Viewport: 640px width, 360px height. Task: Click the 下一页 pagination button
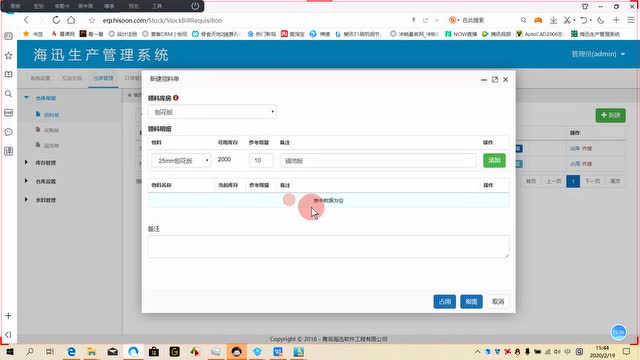(592, 181)
